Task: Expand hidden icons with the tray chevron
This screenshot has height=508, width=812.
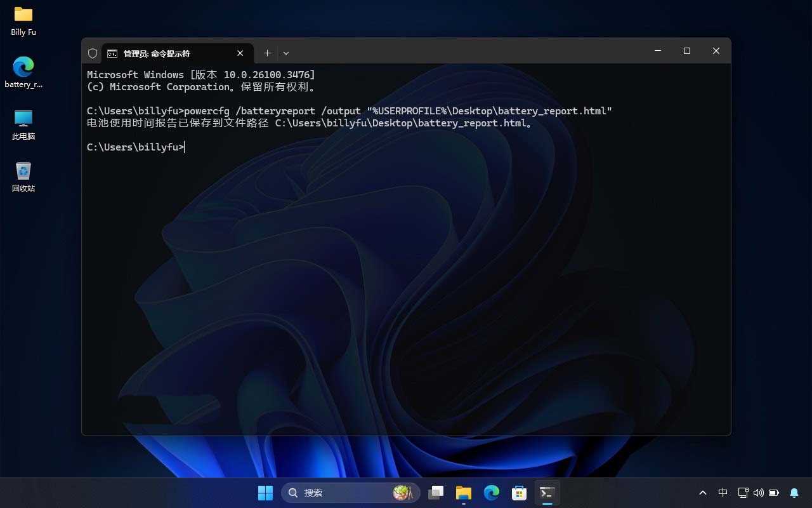Action: pos(703,492)
